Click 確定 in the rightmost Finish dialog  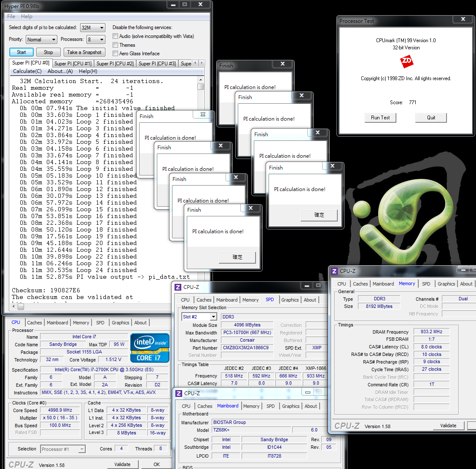tap(319, 215)
